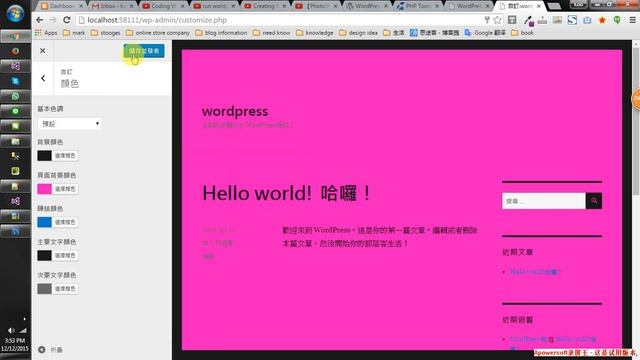
Task: Click the camera screenshot extension icon
Action: tap(587, 20)
